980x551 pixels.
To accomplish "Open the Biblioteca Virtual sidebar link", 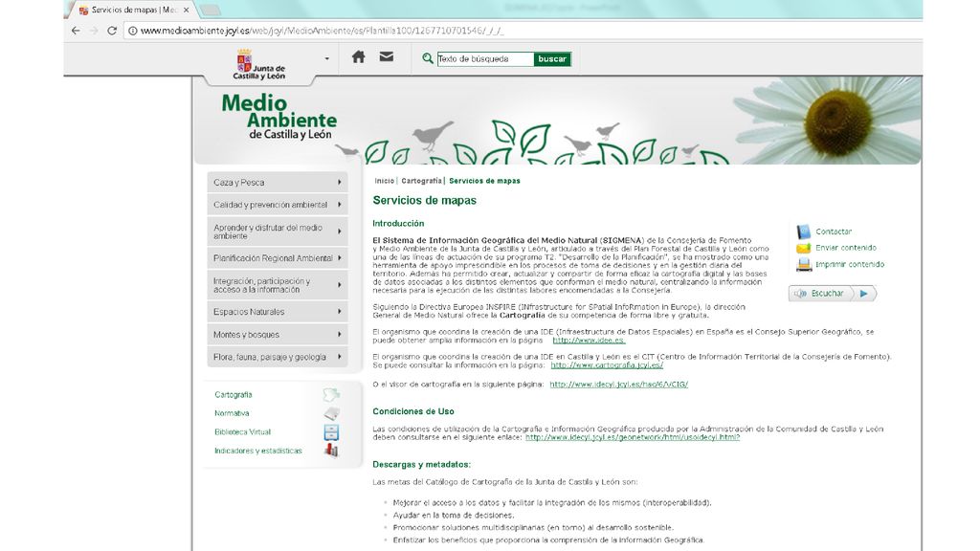I will [242, 432].
